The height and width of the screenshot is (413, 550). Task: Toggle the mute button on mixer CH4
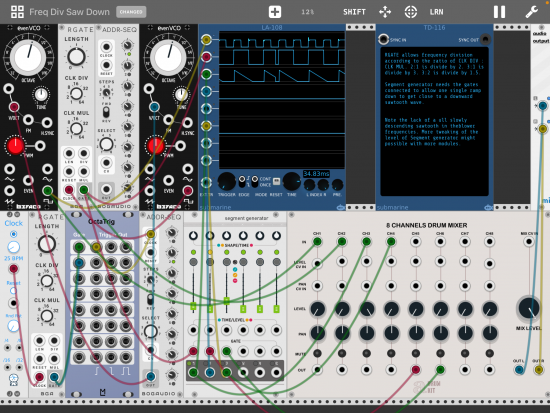point(391,353)
